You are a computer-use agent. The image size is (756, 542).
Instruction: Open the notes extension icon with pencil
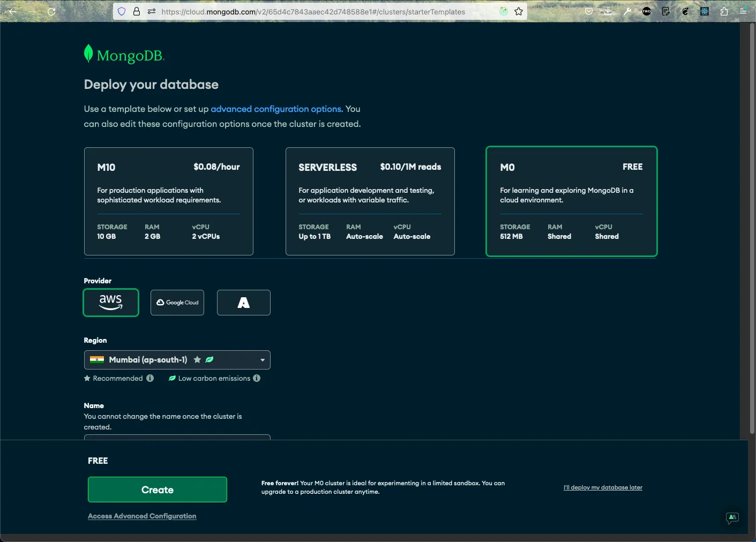click(666, 11)
